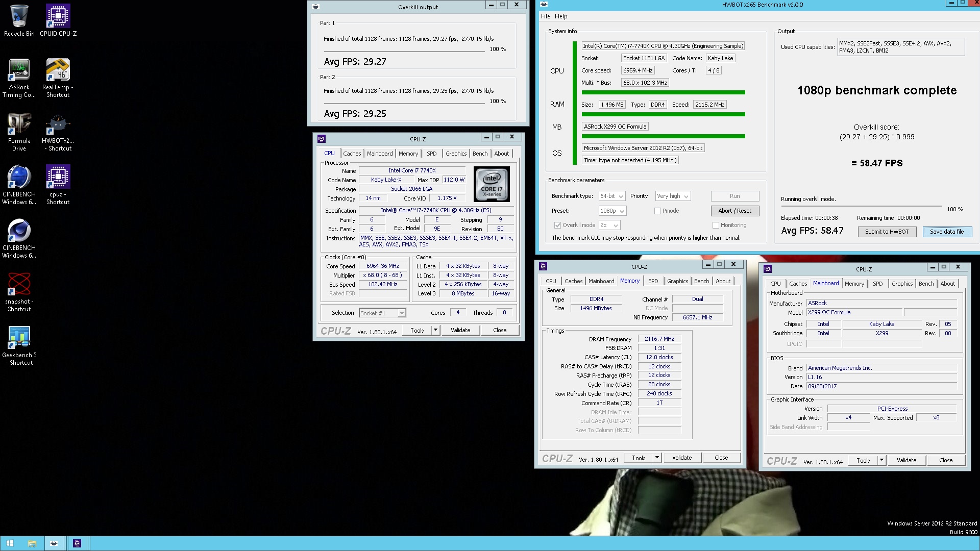Click the HWBOT x265 taskbar icon
Viewport: 980px width, 551px height.
[x=54, y=543]
